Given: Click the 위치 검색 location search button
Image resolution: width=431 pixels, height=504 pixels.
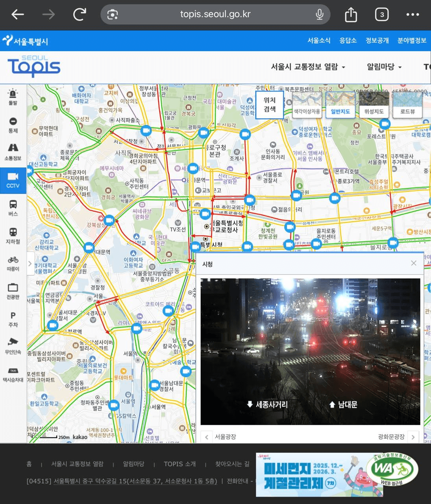Looking at the screenshot, I should click(x=270, y=105).
